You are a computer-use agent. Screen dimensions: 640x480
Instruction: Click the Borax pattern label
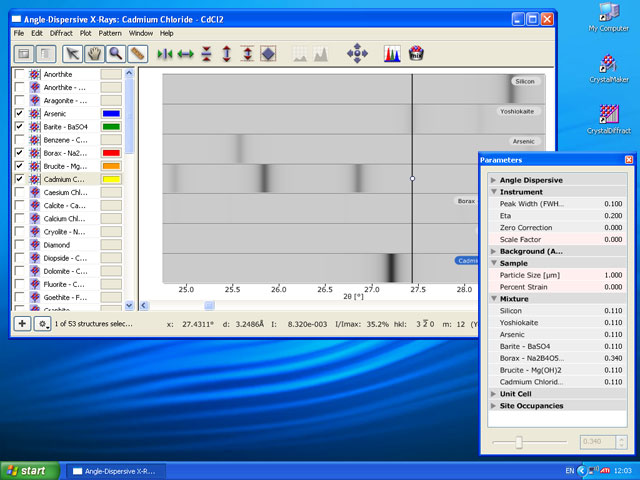click(466, 201)
